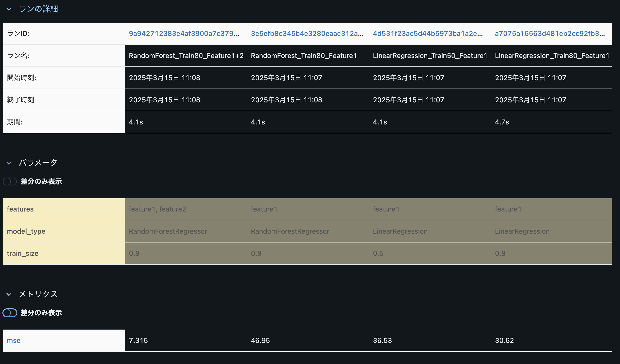Collapse the メトリクス section chevron
Image resolution: width=620 pixels, height=364 pixels.
[x=9, y=294]
